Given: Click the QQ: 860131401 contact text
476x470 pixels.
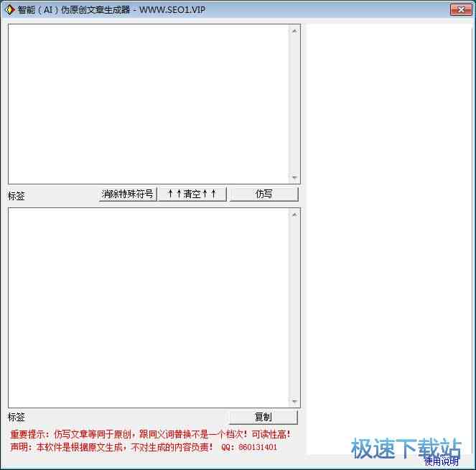Looking at the screenshot, I should click(249, 447).
